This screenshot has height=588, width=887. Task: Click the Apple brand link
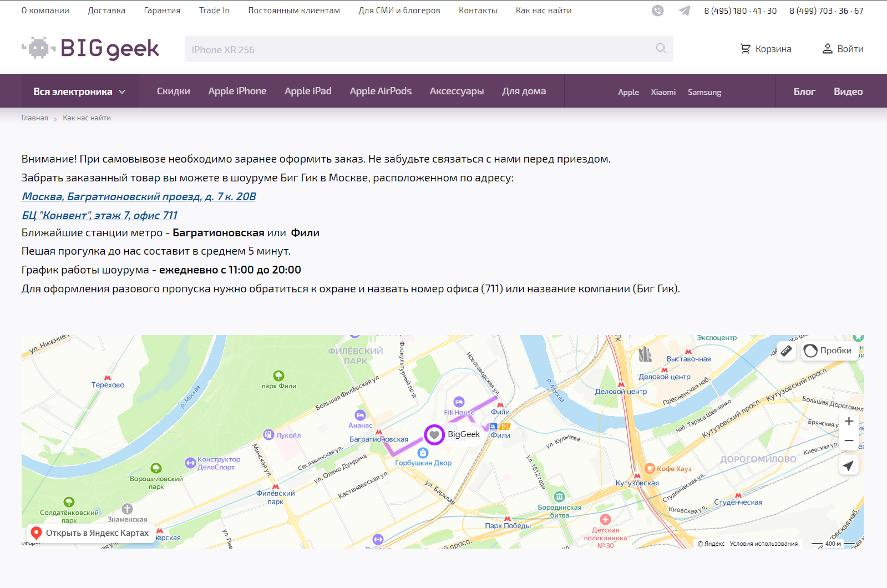628,92
